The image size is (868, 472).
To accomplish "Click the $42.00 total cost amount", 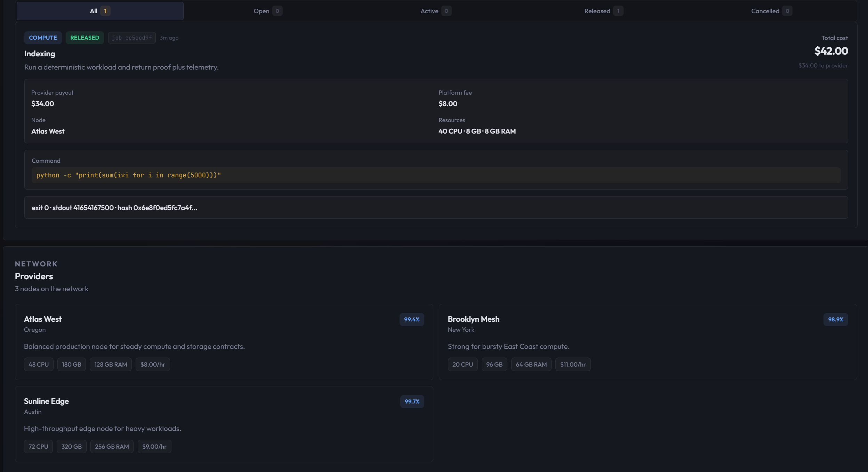I will point(831,51).
